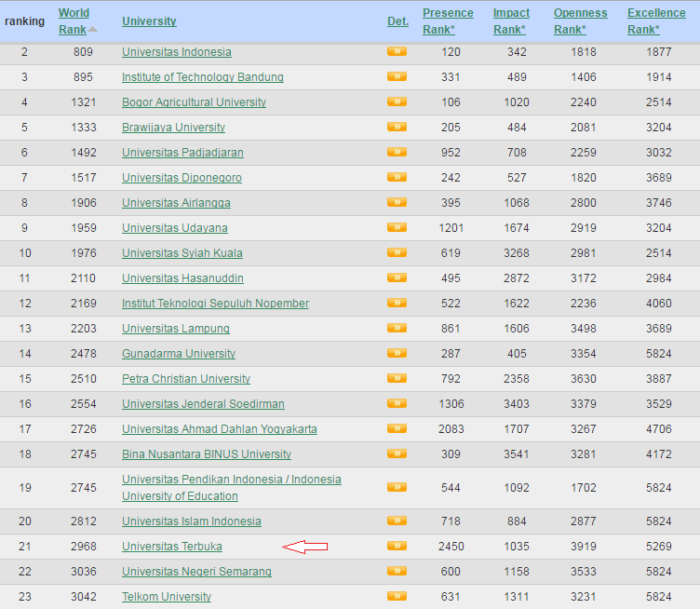Open details icon for Universitas Terbuka

397,546
